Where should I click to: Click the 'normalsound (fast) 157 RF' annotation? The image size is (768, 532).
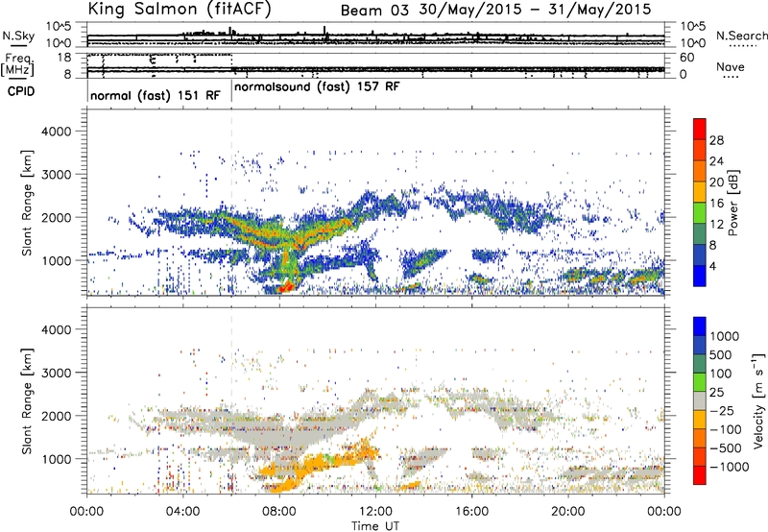click(x=317, y=87)
